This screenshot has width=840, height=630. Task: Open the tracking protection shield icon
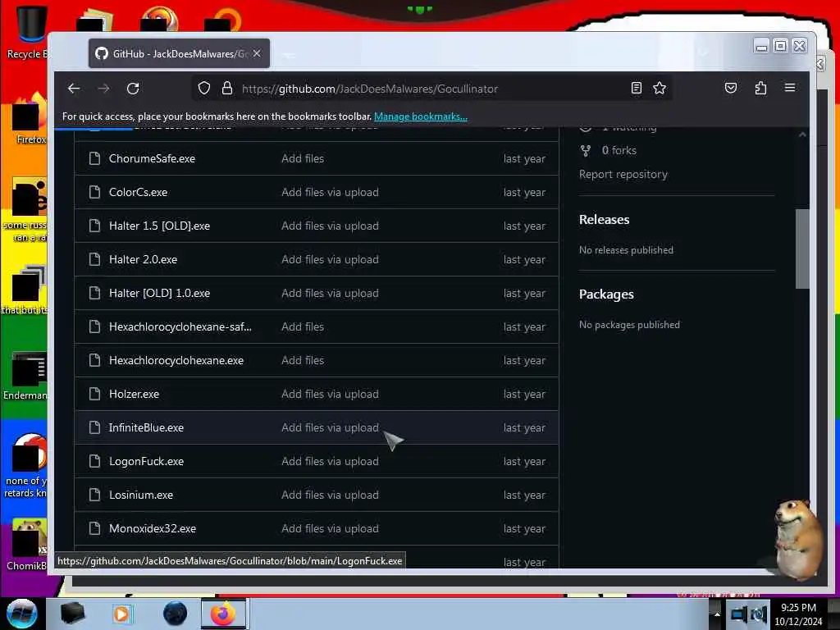[204, 88]
